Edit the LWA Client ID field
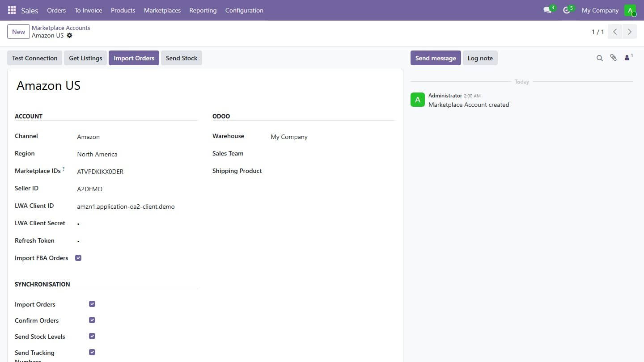644x362 pixels. (x=137, y=206)
